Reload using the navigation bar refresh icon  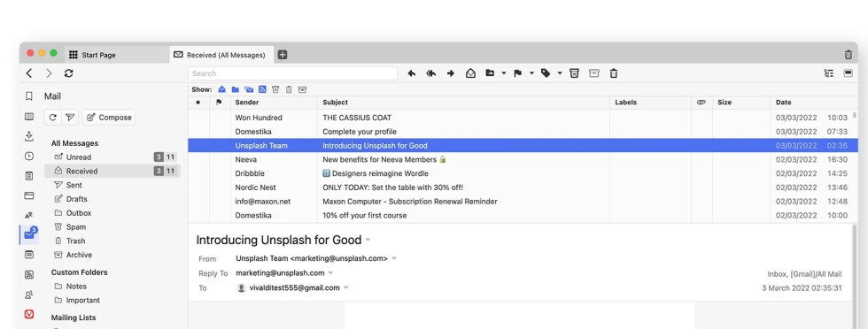coord(69,73)
